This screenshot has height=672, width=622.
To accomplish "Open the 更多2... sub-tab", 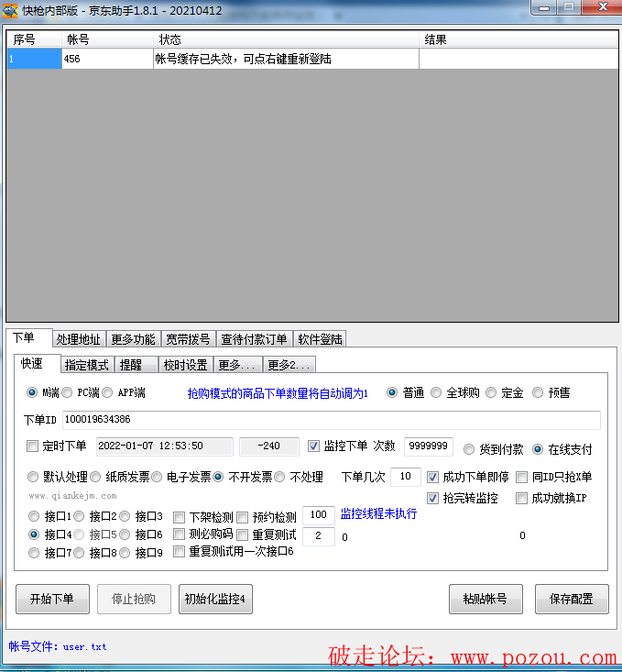I will coord(289,365).
